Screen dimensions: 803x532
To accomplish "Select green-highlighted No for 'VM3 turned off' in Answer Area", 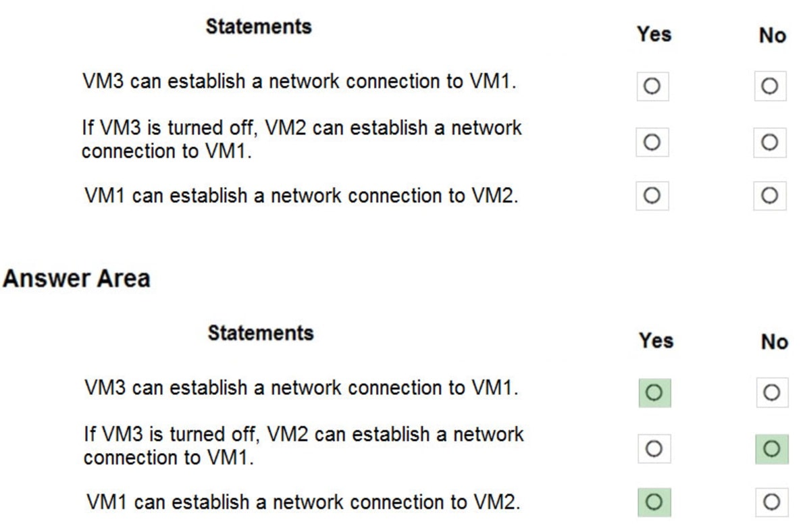I will pos(772,449).
